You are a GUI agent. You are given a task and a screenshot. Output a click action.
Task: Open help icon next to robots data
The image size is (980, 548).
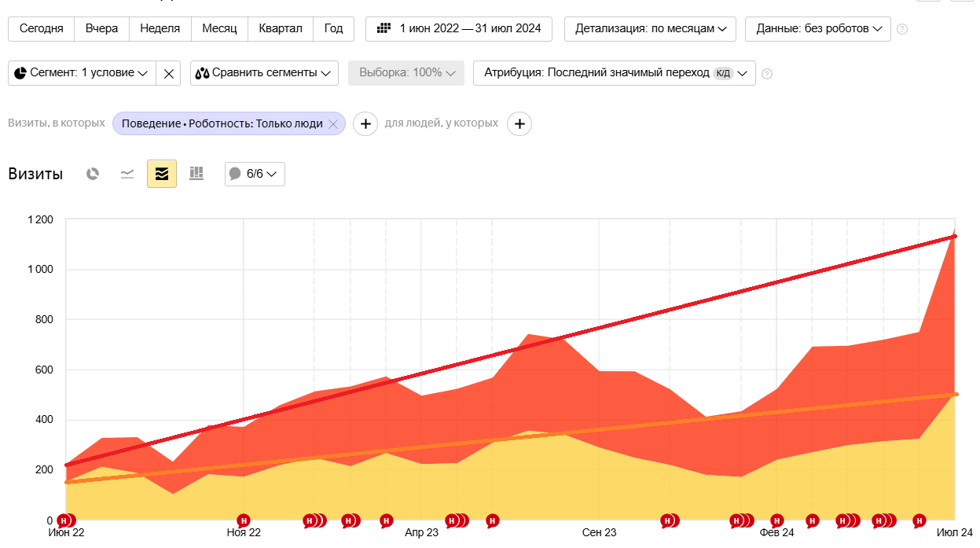pyautogui.click(x=902, y=29)
